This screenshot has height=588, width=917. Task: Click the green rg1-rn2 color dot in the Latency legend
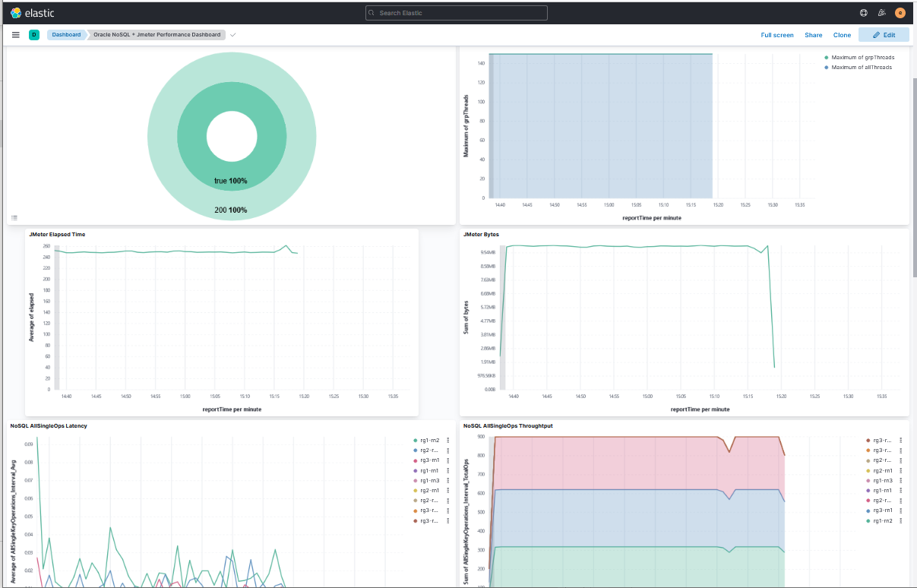(x=415, y=441)
